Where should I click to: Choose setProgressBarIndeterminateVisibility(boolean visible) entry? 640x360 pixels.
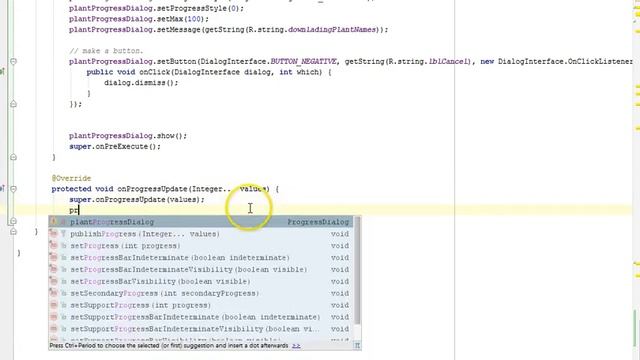click(201, 269)
